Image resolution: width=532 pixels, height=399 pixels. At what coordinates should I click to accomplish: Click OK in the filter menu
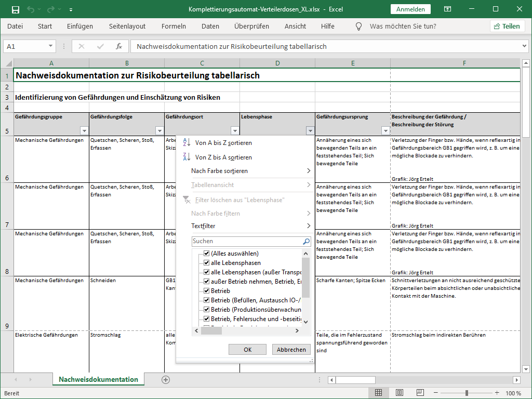[247, 350]
